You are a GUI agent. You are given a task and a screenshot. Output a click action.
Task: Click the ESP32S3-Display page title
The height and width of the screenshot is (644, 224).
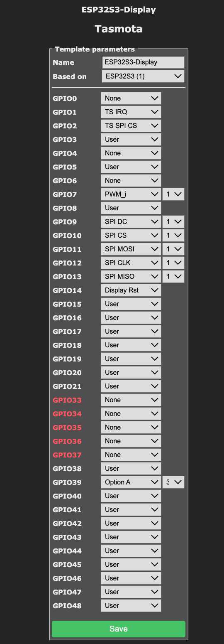pos(119,10)
